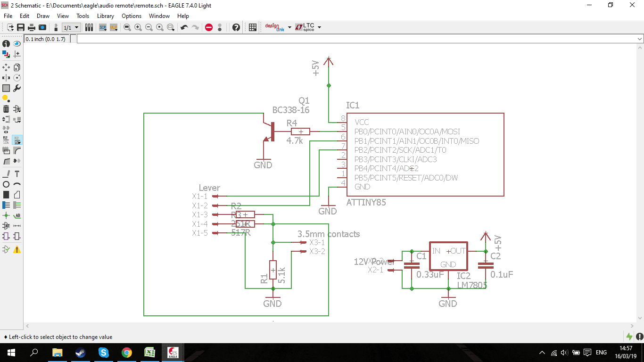The width and height of the screenshot is (644, 362).
Task: Redo the last undone action
Action: tap(195, 27)
